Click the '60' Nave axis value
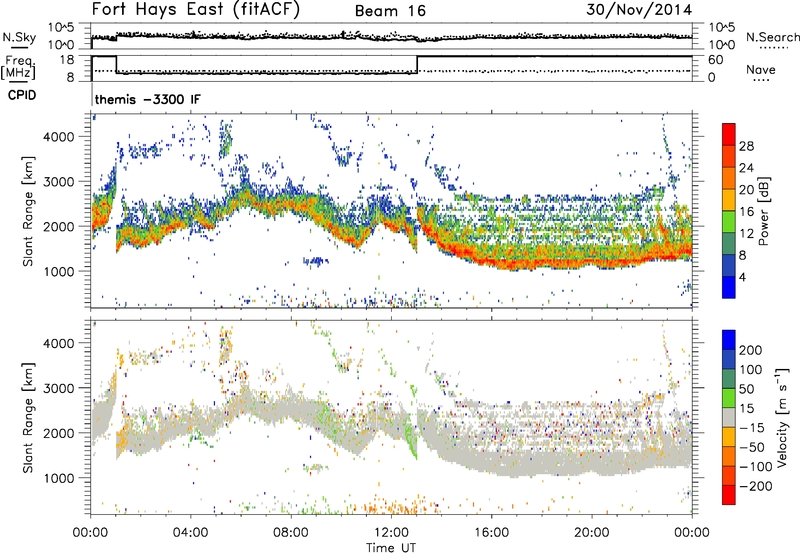Viewport: 800px width, 554px height. [716, 60]
